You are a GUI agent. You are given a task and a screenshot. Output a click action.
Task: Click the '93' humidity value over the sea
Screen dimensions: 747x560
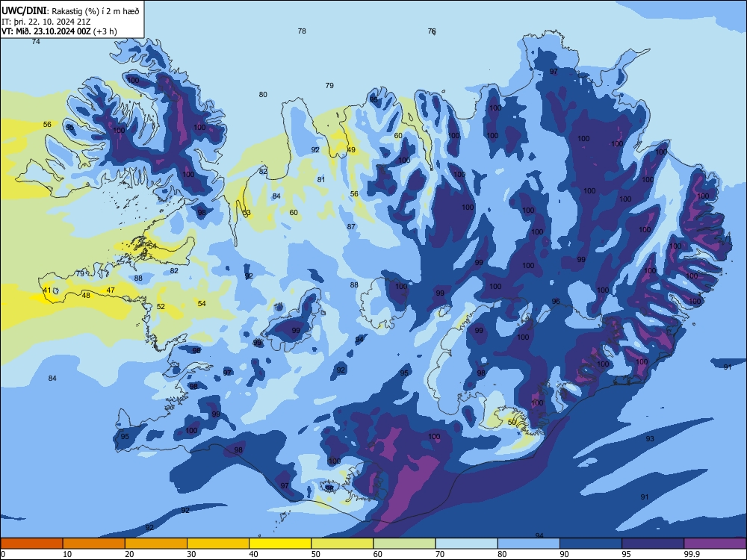(650, 438)
